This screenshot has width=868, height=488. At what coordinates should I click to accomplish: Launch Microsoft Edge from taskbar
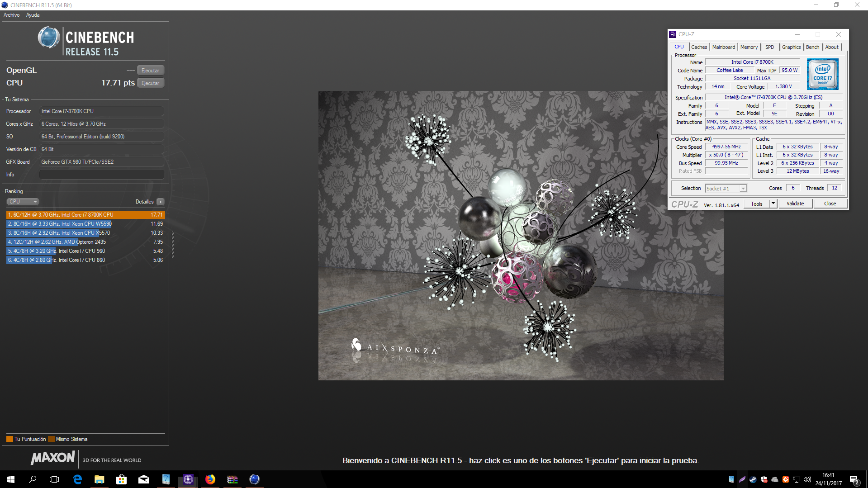(77, 479)
